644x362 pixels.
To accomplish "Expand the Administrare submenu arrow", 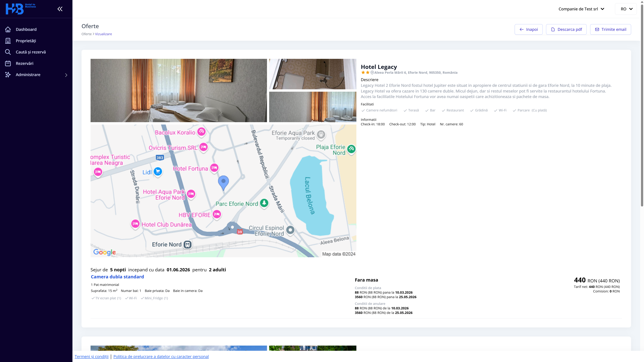I will point(66,75).
